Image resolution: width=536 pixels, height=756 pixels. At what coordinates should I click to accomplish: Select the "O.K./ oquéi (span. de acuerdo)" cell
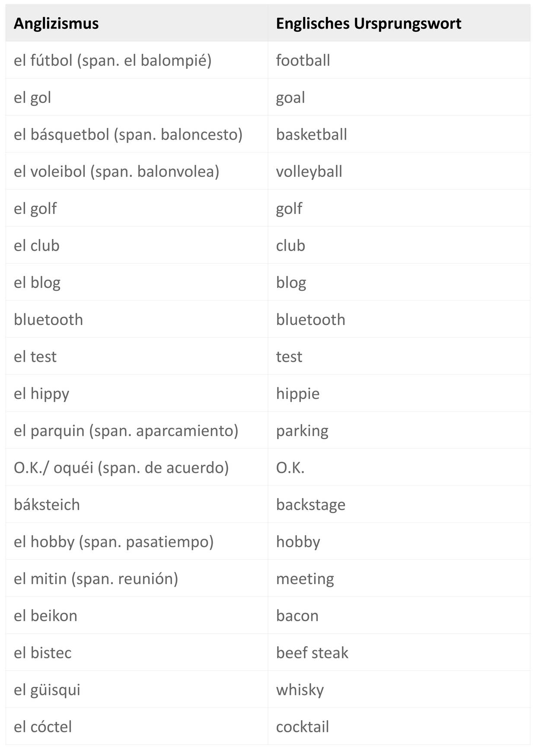tap(121, 468)
